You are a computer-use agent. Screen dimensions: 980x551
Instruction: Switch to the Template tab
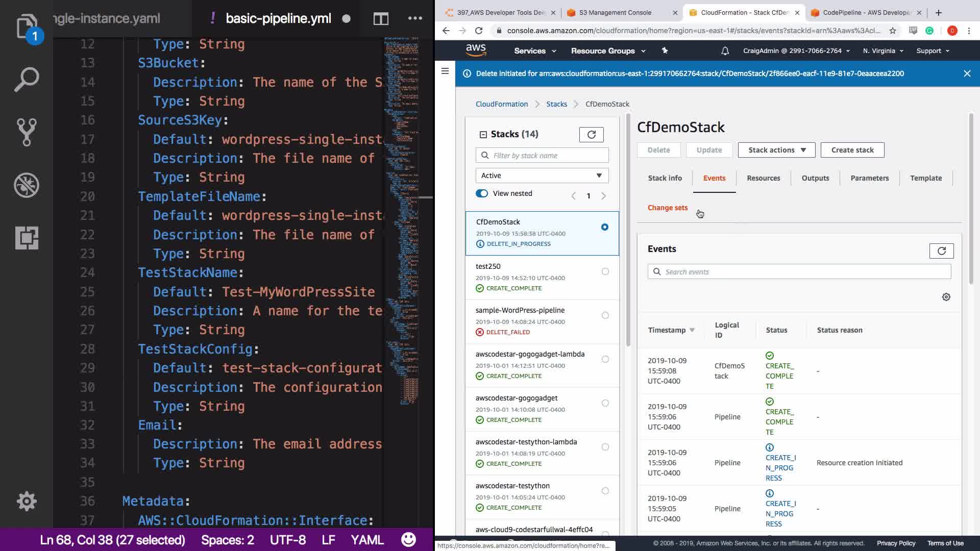coord(925,178)
